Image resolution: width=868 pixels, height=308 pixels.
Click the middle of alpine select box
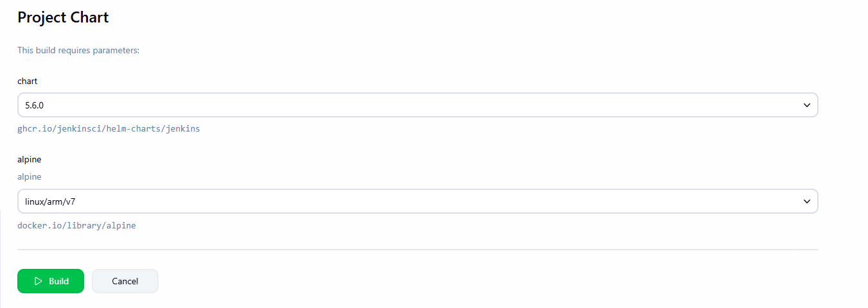point(417,201)
